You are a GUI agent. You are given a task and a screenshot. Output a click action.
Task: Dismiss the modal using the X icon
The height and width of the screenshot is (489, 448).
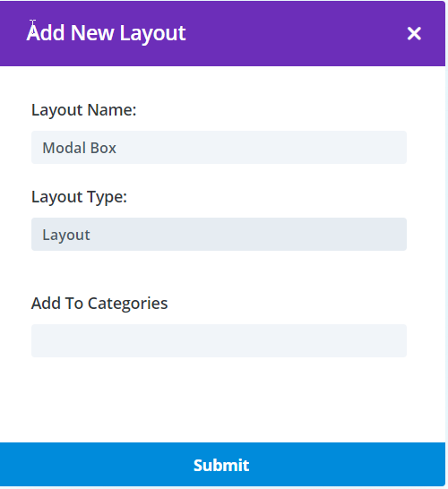(414, 33)
